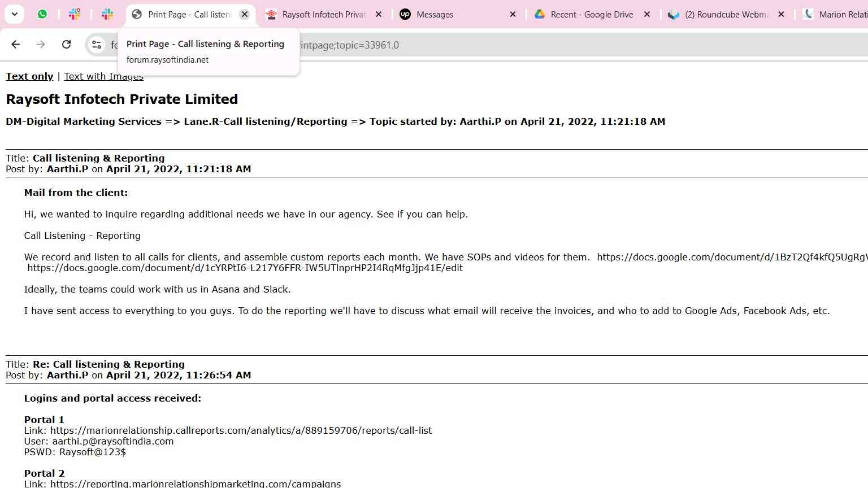This screenshot has width=868, height=488.
Task: Select the Text with Images link
Action: point(103,76)
